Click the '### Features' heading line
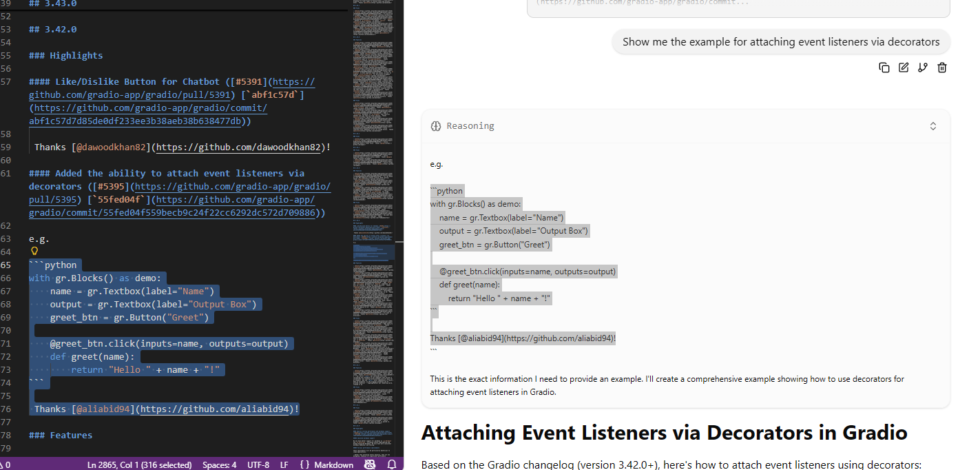The height and width of the screenshot is (470, 980). (x=61, y=435)
